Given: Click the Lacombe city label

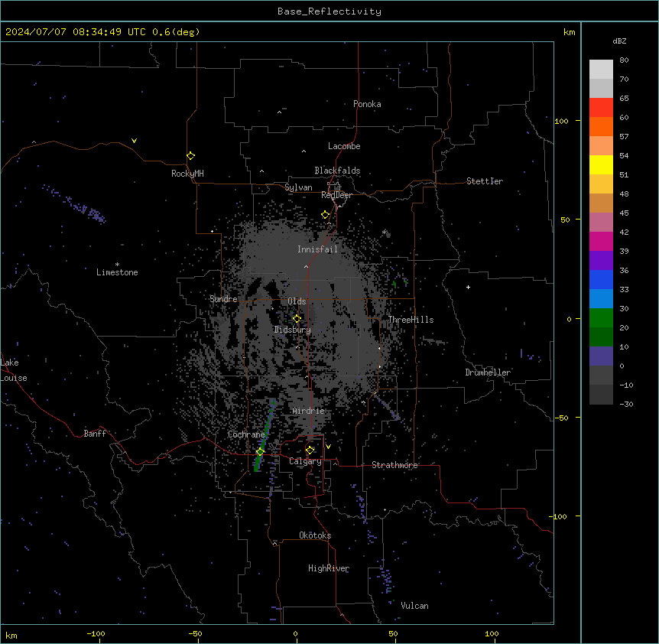Looking at the screenshot, I should point(344,146).
